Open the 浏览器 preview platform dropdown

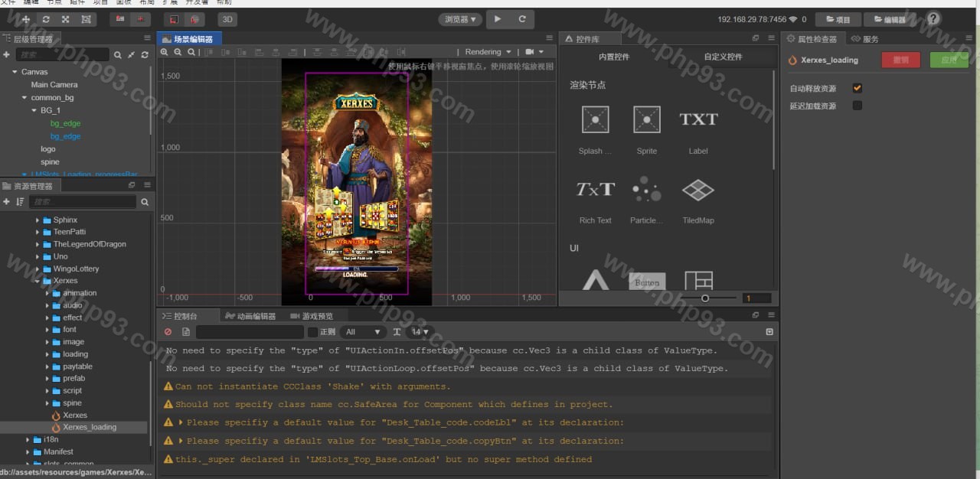pos(460,19)
